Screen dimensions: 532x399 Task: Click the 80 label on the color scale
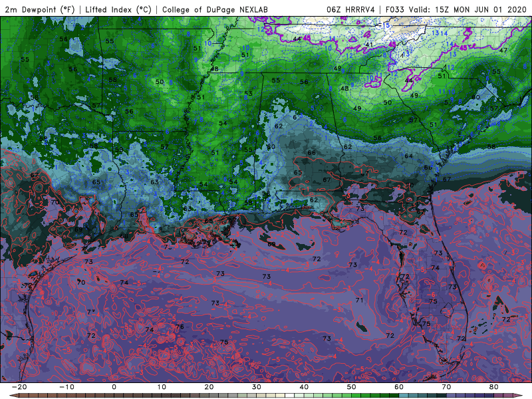pos(494,387)
